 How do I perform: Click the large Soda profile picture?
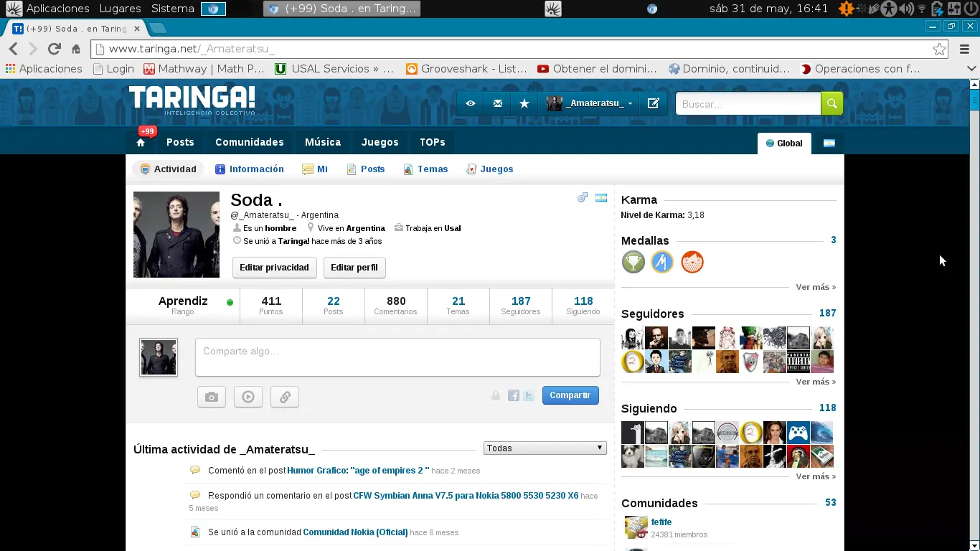coord(176,235)
